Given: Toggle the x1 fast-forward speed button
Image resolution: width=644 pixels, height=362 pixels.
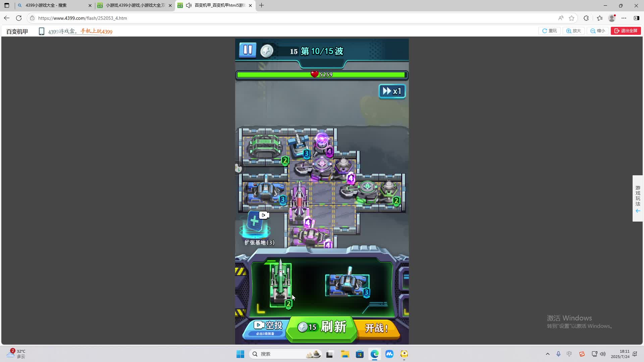Looking at the screenshot, I should (392, 91).
